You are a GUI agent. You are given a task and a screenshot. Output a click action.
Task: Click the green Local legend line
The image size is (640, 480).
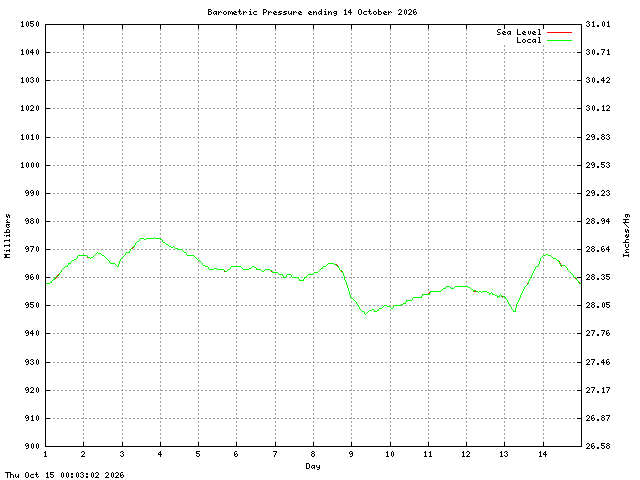pyautogui.click(x=559, y=40)
